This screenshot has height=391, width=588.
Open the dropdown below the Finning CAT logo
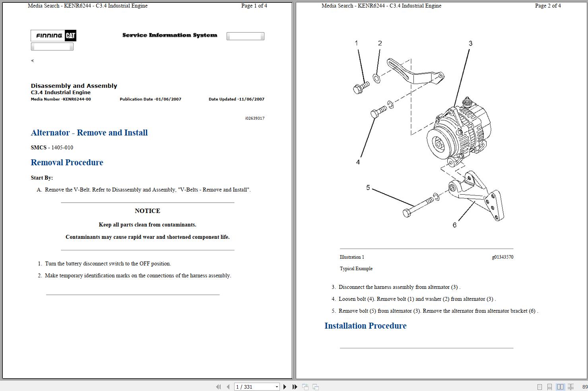(x=52, y=46)
